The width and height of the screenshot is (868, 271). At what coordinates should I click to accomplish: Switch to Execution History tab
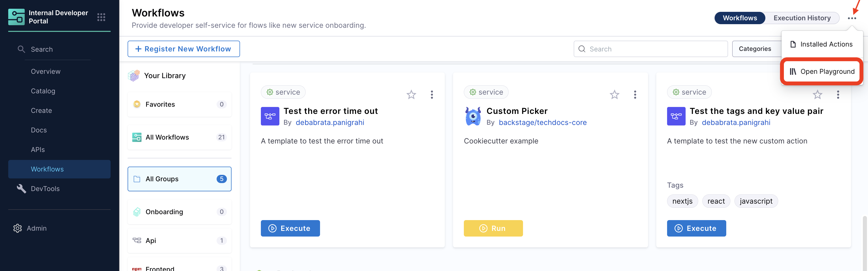(x=802, y=18)
